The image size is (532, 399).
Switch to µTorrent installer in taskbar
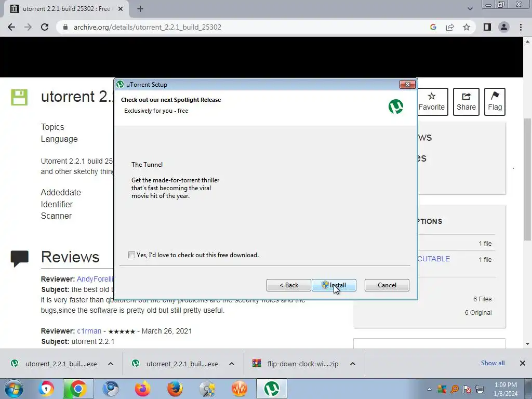[x=271, y=389]
